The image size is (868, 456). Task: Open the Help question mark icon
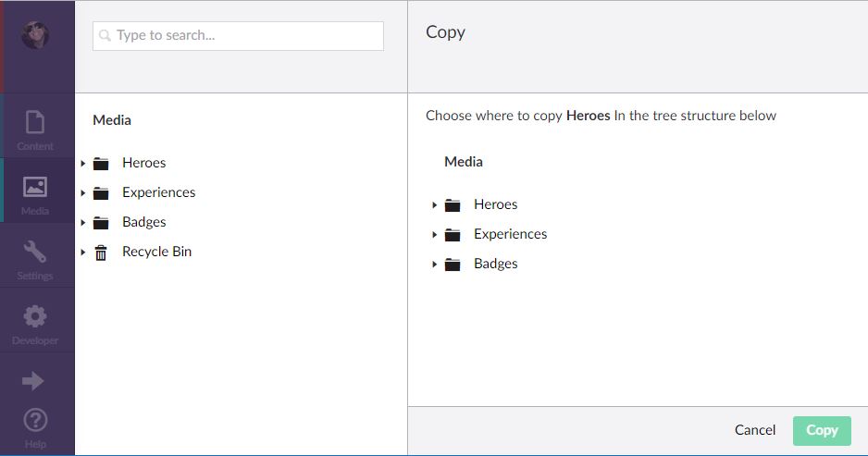[34, 422]
